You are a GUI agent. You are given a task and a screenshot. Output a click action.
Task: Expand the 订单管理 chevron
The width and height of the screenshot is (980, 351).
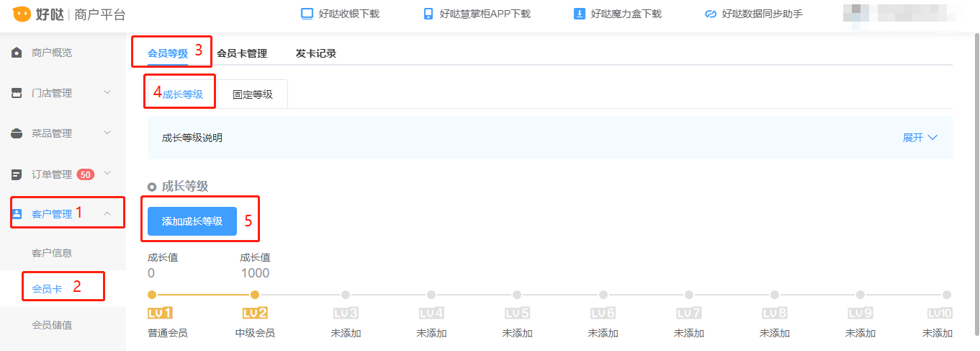pyautogui.click(x=107, y=174)
